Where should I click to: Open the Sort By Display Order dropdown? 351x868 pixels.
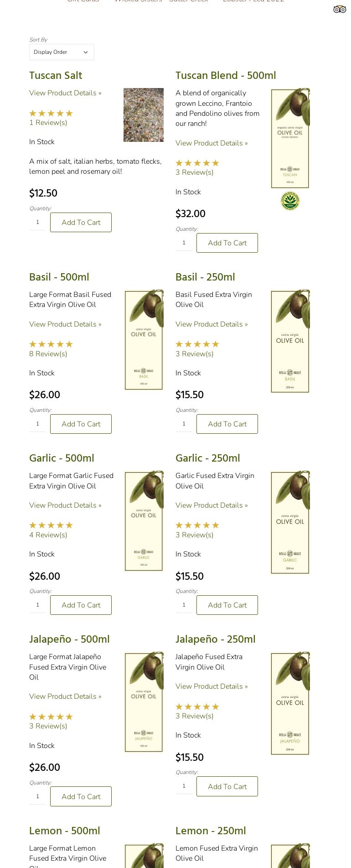[62, 52]
